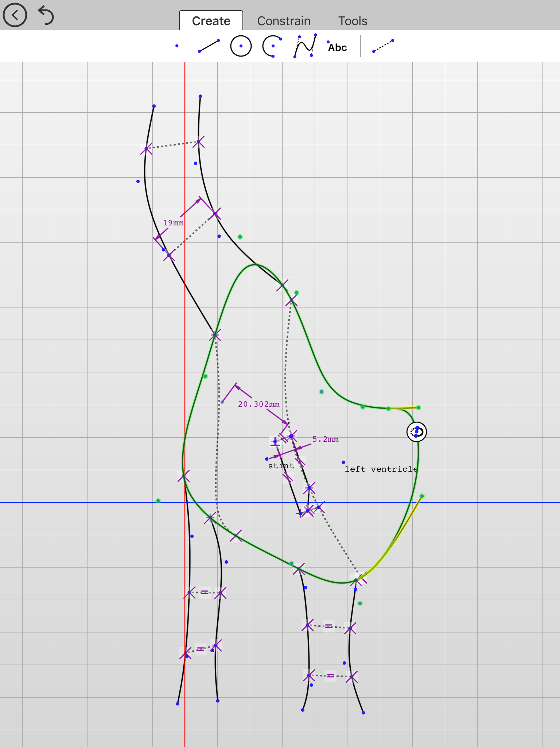560x747 pixels.
Task: Select the endpoint at top of left curve
Action: point(154,106)
